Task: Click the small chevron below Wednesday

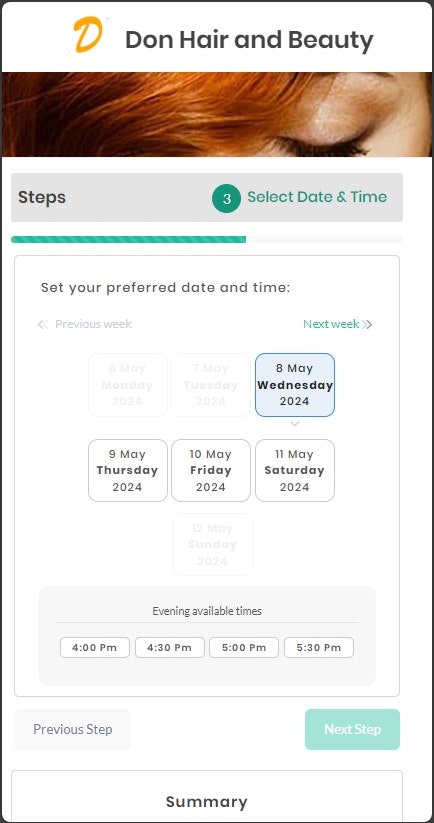Action: [295, 424]
